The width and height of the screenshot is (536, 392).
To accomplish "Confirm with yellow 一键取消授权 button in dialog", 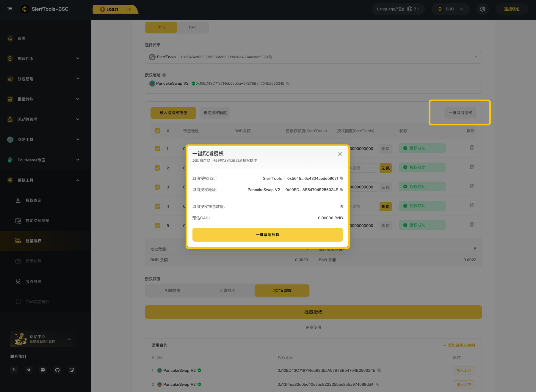I will [267, 234].
